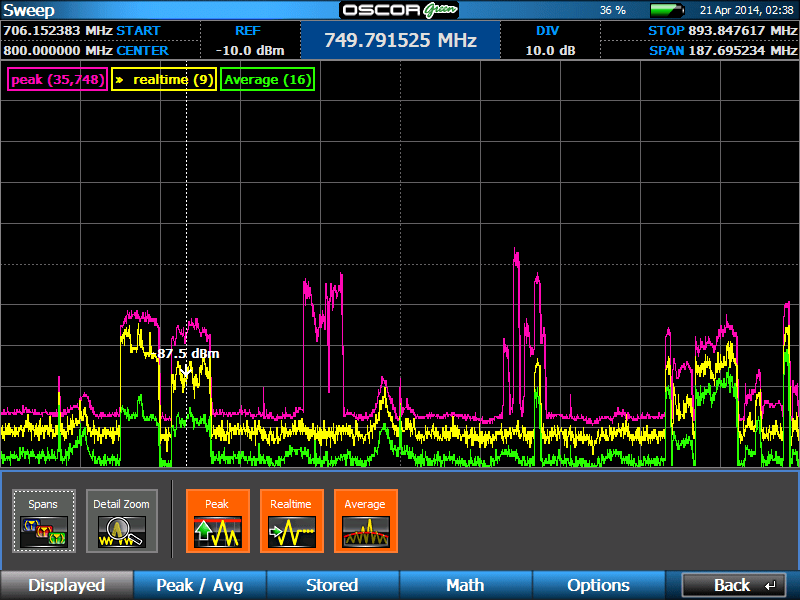800x600 pixels.
Task: Click the battery indicator icon
Action: [666, 9]
